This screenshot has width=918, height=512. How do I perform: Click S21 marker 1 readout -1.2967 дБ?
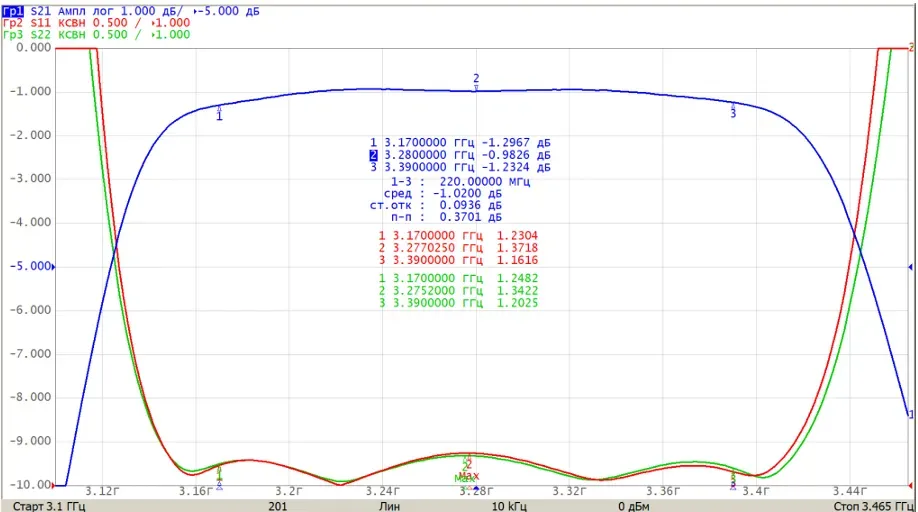[516, 143]
